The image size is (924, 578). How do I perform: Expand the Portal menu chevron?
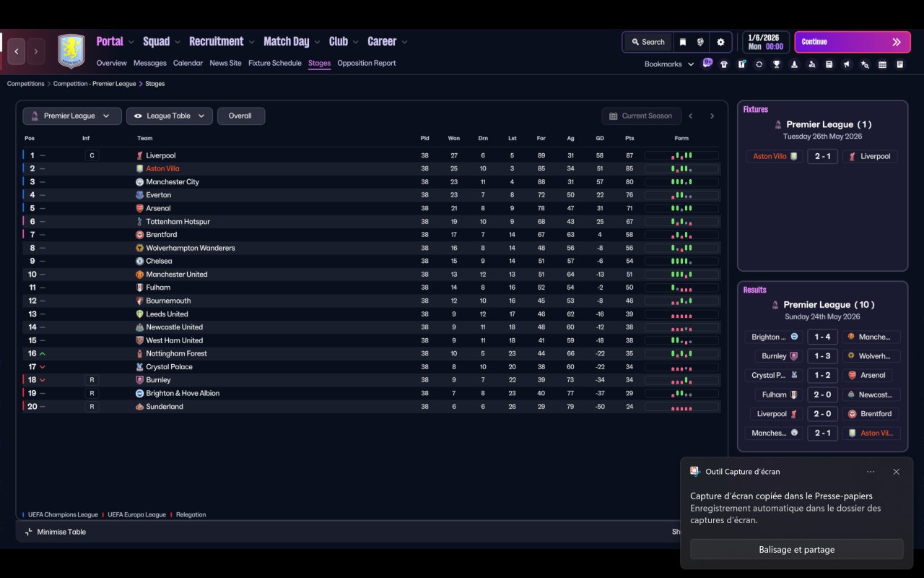[131, 42]
